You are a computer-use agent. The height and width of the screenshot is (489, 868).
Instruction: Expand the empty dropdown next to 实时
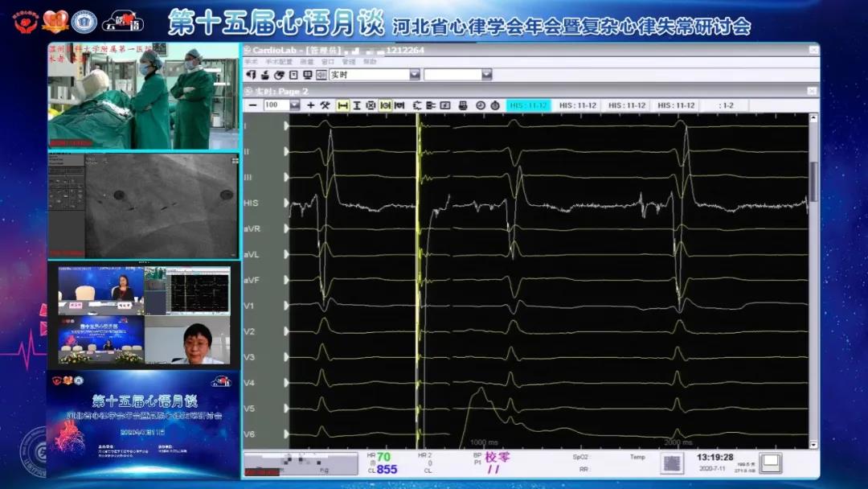pyautogui.click(x=486, y=75)
